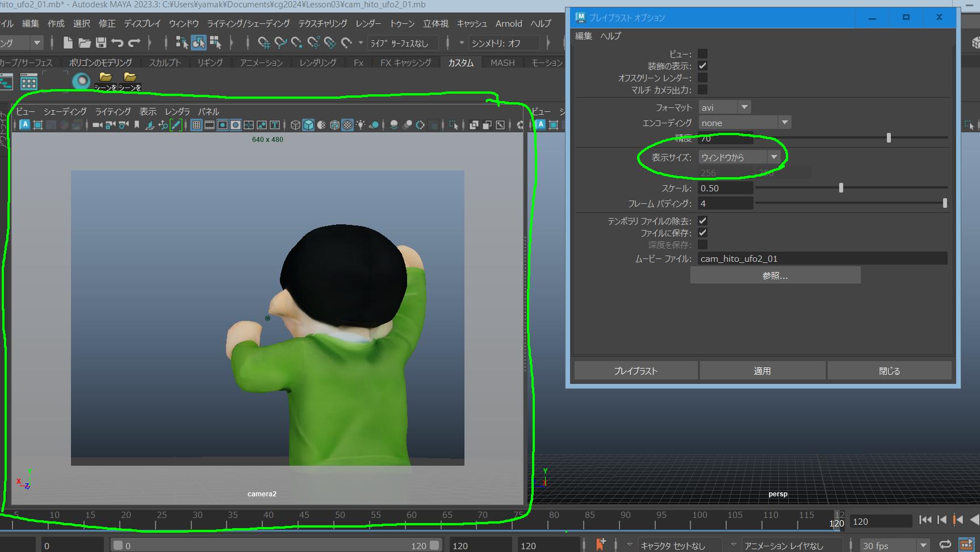Enable オフスクリーン レンダー checkbox
This screenshot has height=552, width=980.
702,78
